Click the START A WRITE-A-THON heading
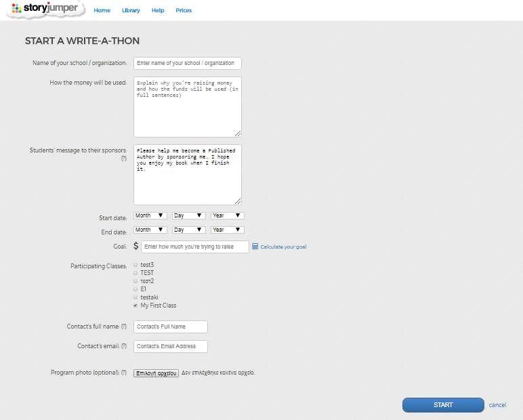 click(82, 41)
